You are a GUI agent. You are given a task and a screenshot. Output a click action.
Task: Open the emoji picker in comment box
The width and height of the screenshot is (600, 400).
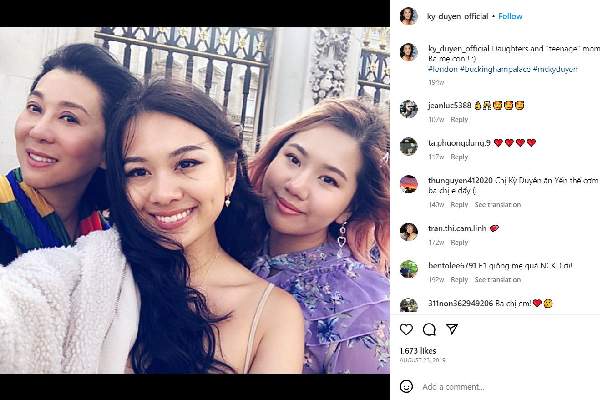[406, 387]
